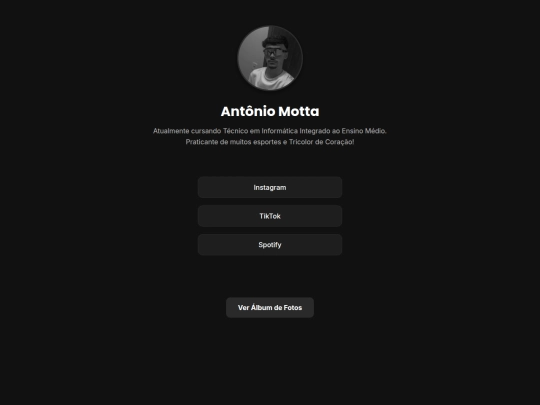
Task: Click the word Instagram inside its button
Action: (270, 187)
